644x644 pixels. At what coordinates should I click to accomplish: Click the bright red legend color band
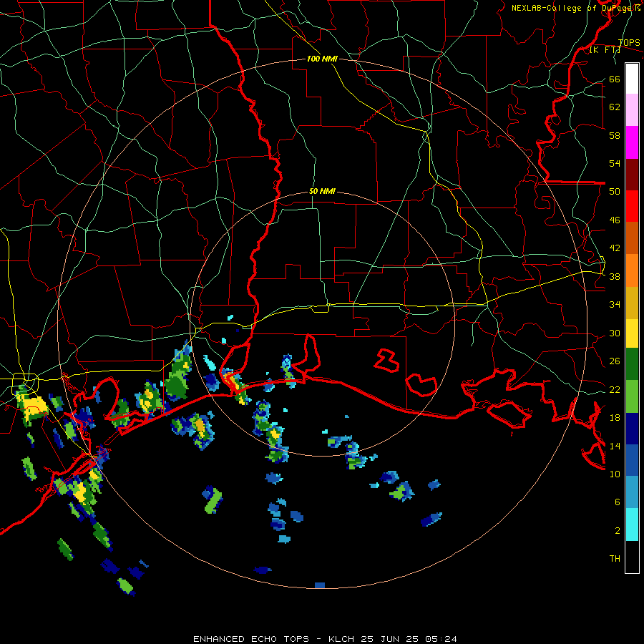click(x=632, y=206)
